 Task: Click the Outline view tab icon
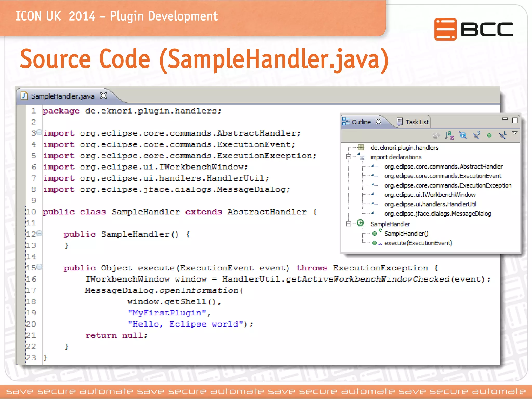346,121
